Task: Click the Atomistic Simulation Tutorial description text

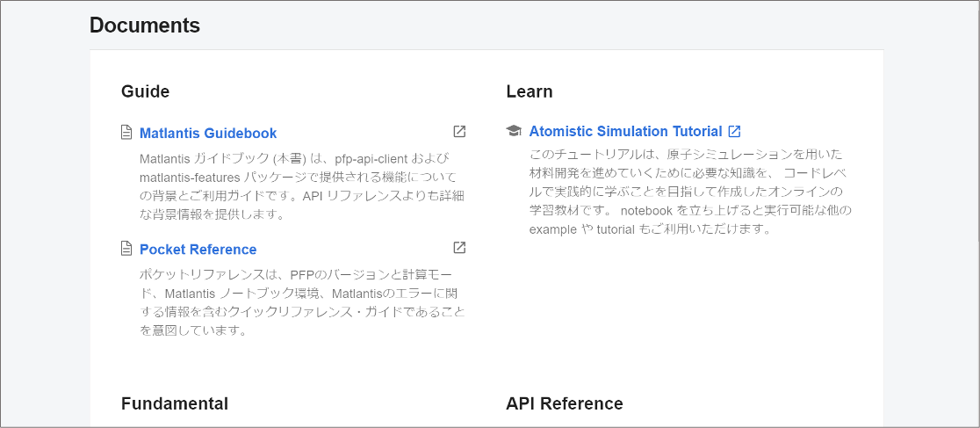Action: click(689, 192)
